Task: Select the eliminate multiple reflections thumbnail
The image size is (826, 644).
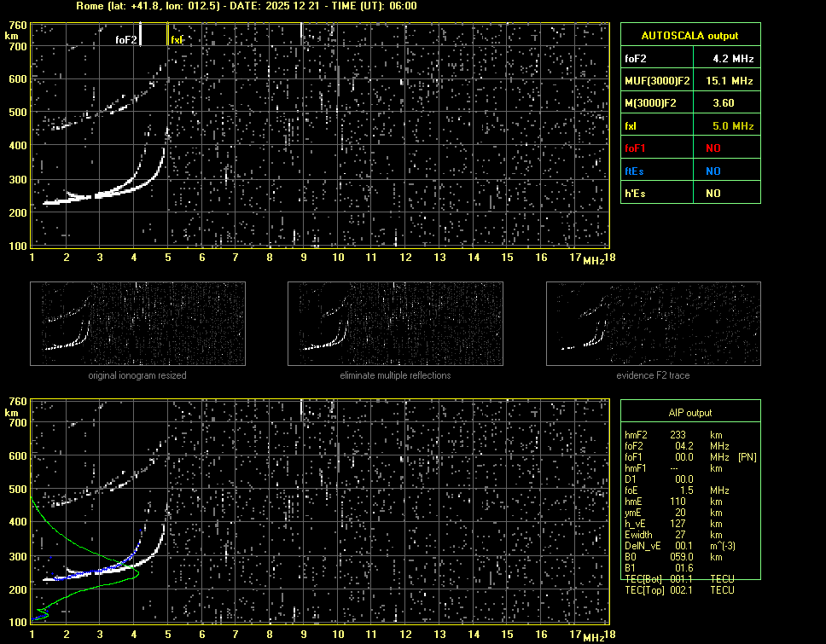Action: coord(395,323)
